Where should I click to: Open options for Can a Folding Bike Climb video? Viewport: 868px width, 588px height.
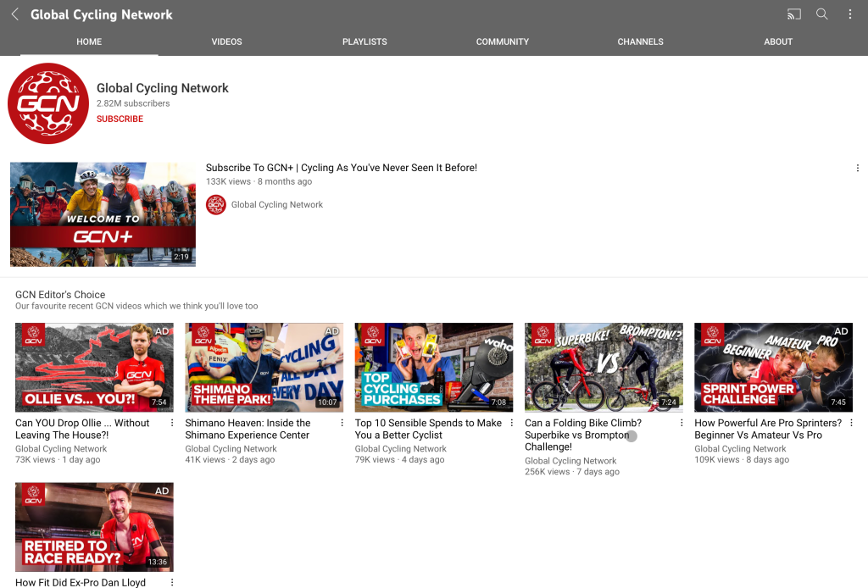682,423
